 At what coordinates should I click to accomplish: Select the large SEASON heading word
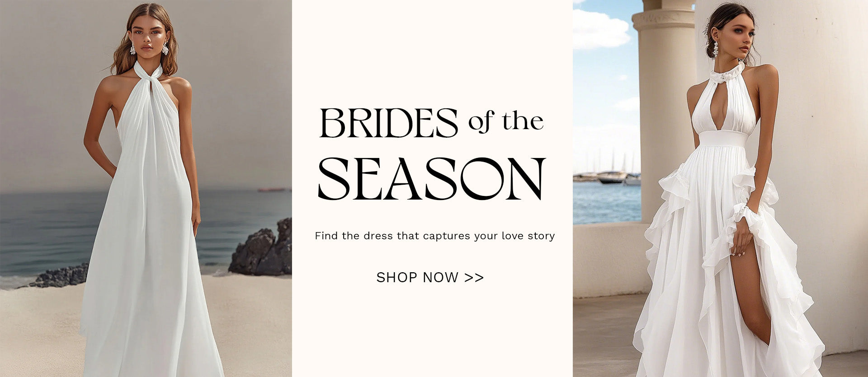click(x=432, y=179)
